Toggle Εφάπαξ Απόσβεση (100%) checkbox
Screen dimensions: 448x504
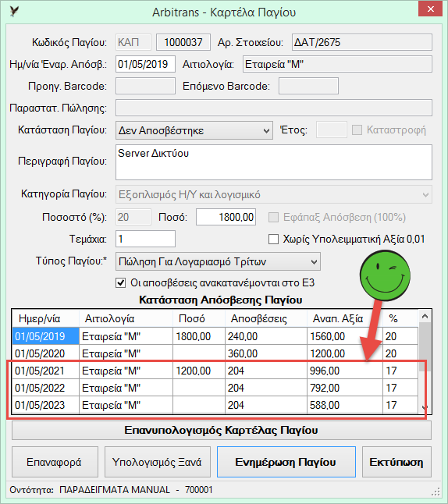point(273,218)
